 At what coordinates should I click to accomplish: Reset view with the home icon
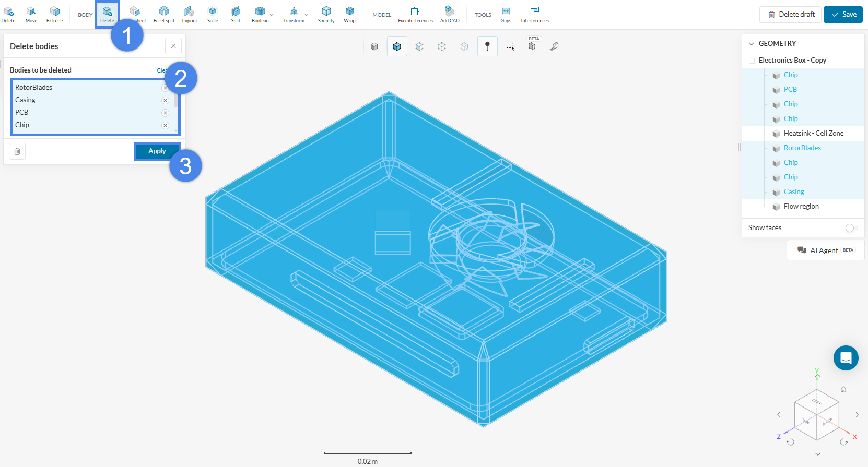coord(843,389)
